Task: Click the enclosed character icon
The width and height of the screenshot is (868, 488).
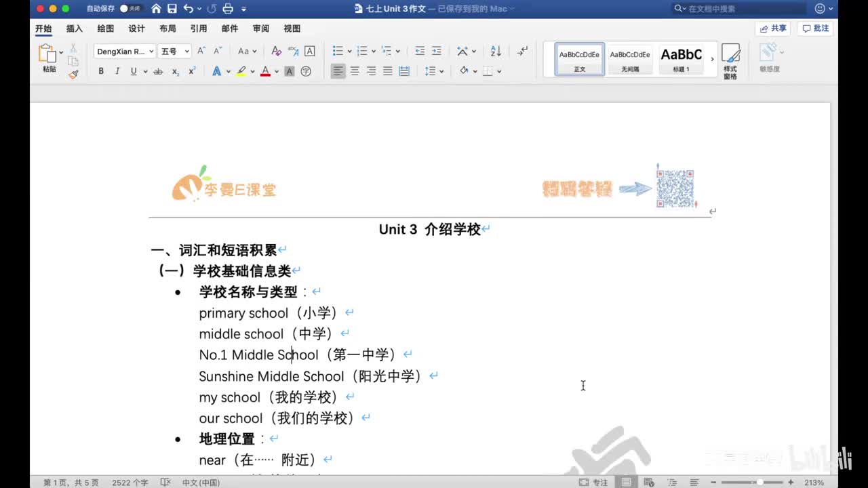Action: tap(306, 71)
